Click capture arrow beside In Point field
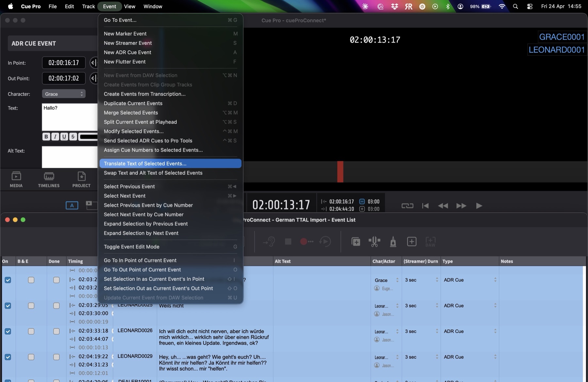This screenshot has height=382, width=588. tap(93, 63)
